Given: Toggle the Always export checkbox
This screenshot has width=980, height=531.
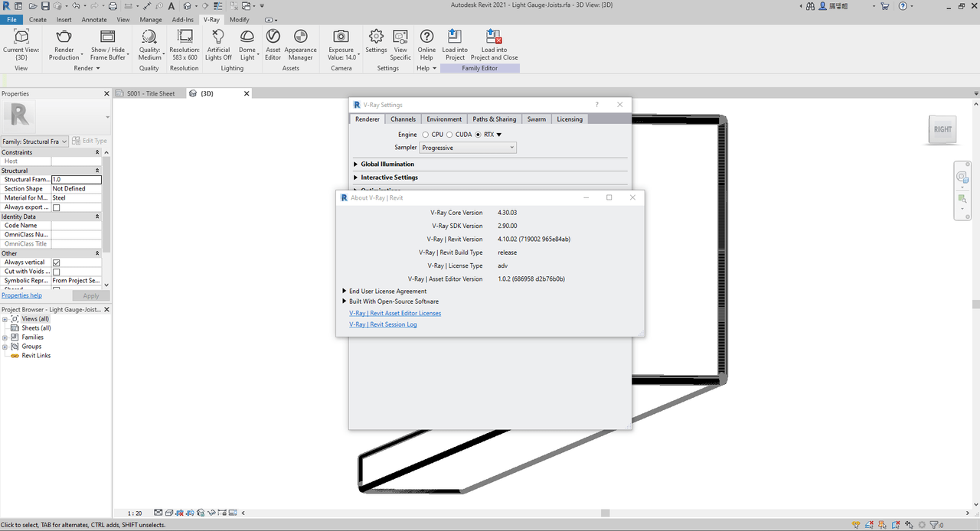Looking at the screenshot, I should coord(56,207).
